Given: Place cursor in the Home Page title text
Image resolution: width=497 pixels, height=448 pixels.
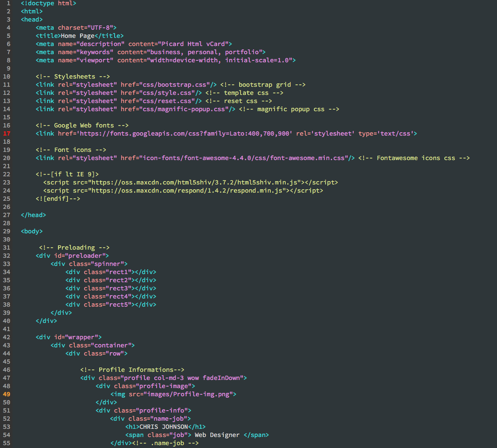Looking at the screenshot, I should (77, 36).
